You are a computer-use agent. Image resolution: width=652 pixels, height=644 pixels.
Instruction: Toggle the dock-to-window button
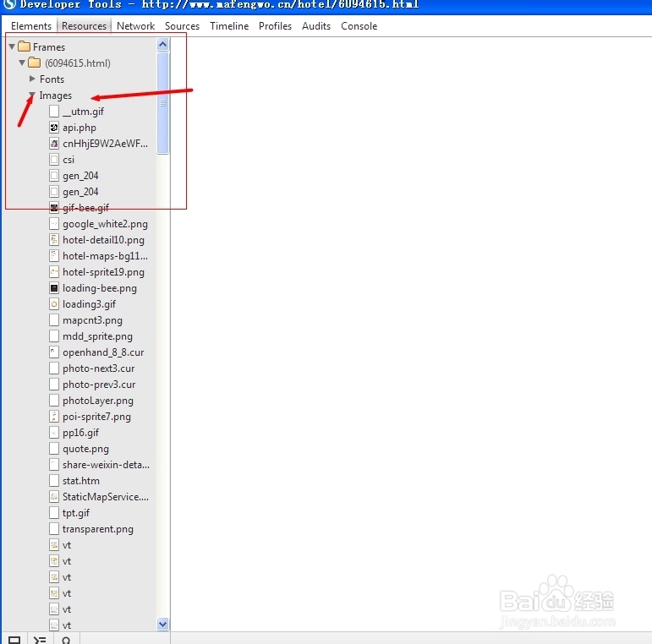pyautogui.click(x=14, y=640)
